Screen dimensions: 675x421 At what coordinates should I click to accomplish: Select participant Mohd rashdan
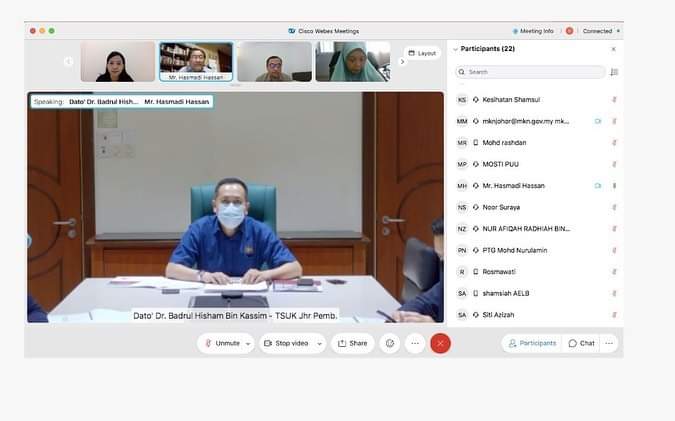pos(537,142)
